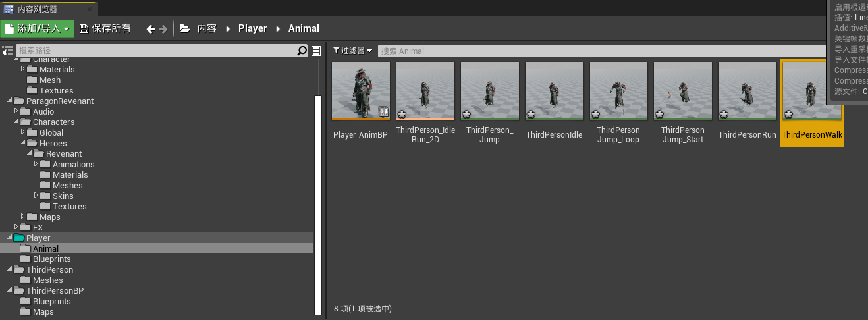868x320 pixels.
Task: Collapse the Heroes folder triangle
Action: (x=22, y=144)
